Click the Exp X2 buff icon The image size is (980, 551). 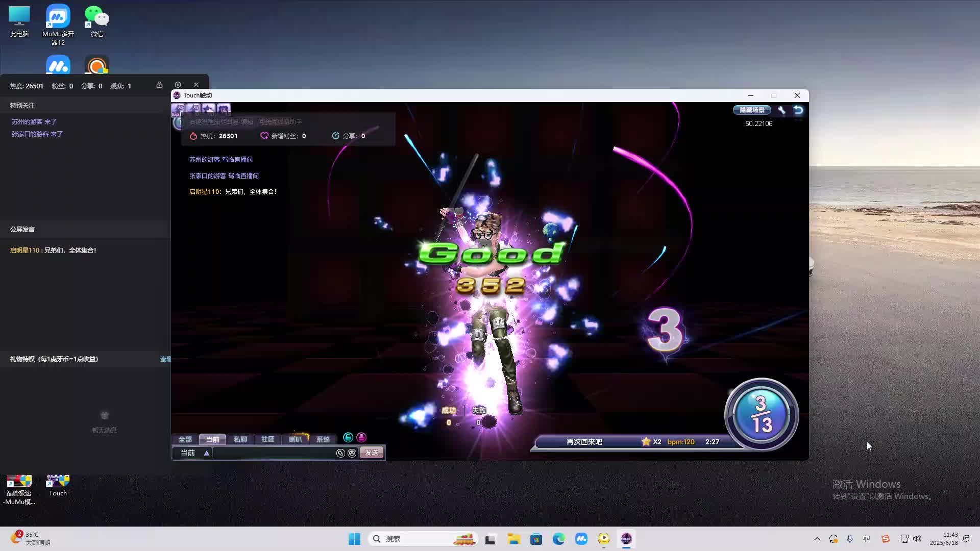(178, 110)
